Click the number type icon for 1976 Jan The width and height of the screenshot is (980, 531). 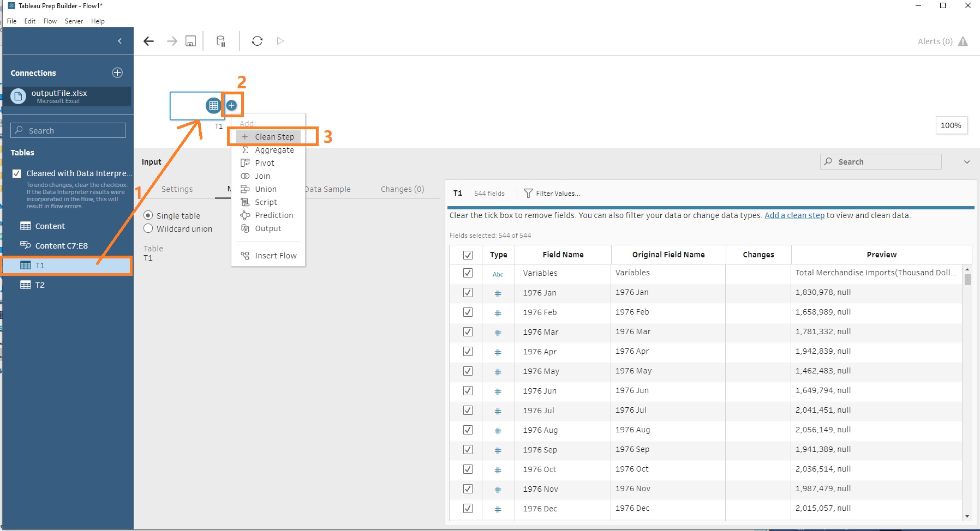[x=498, y=293]
